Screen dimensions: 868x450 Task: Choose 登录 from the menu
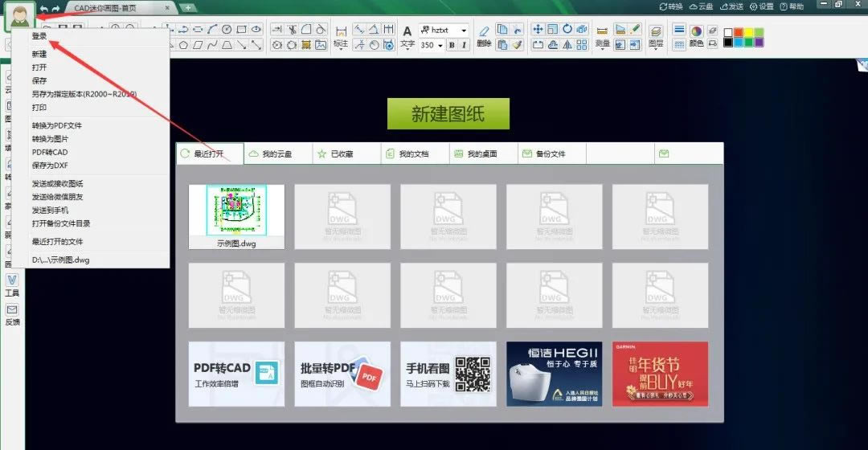[40, 36]
